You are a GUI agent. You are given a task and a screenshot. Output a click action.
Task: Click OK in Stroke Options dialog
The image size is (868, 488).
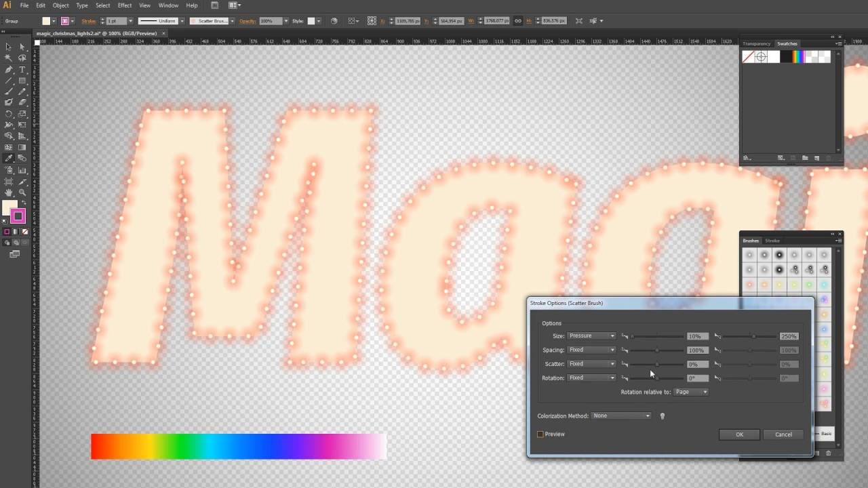click(x=739, y=434)
